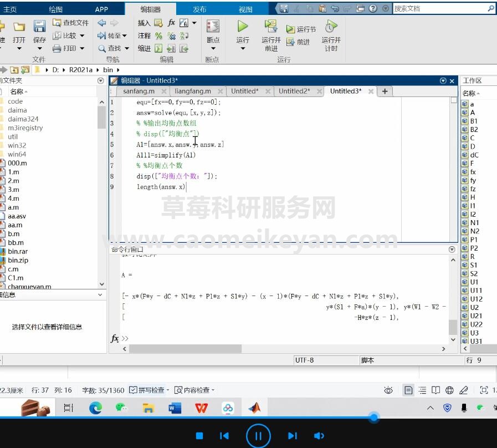The image size is (497, 448).
Task: Switch to the Home (主页) ribbon tab
Action: pos(9,9)
